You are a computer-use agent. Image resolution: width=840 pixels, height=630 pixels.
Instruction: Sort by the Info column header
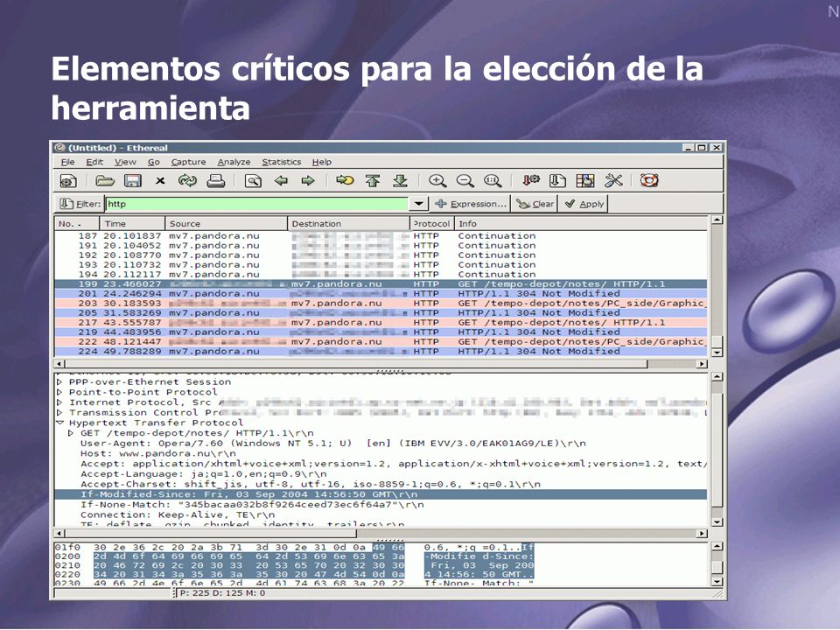pyautogui.click(x=581, y=224)
